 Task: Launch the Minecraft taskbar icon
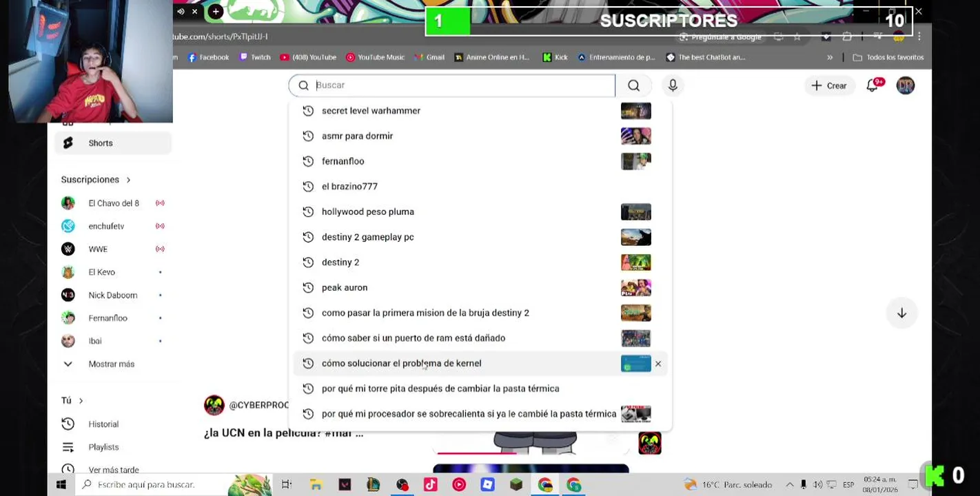tap(516, 485)
